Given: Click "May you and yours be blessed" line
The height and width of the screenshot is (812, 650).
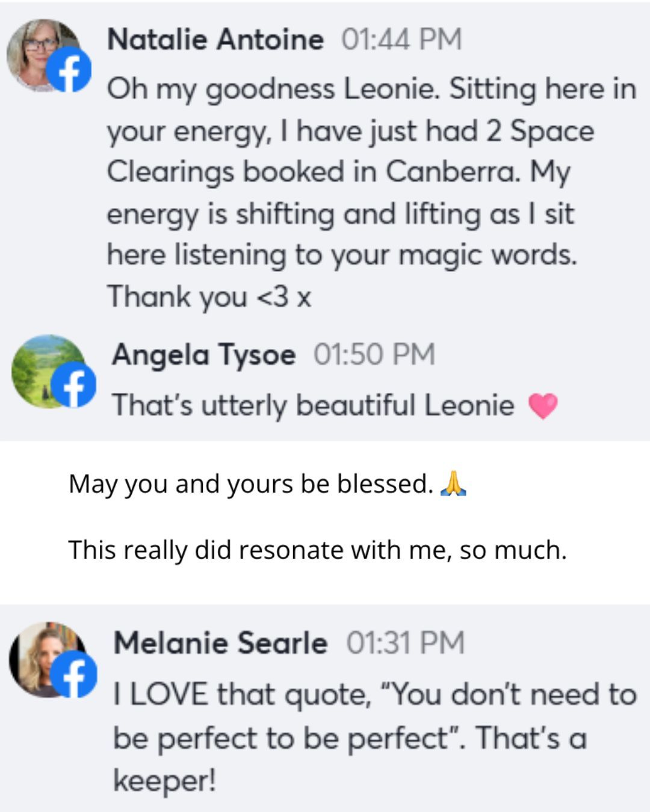Looking at the screenshot, I should [251, 484].
